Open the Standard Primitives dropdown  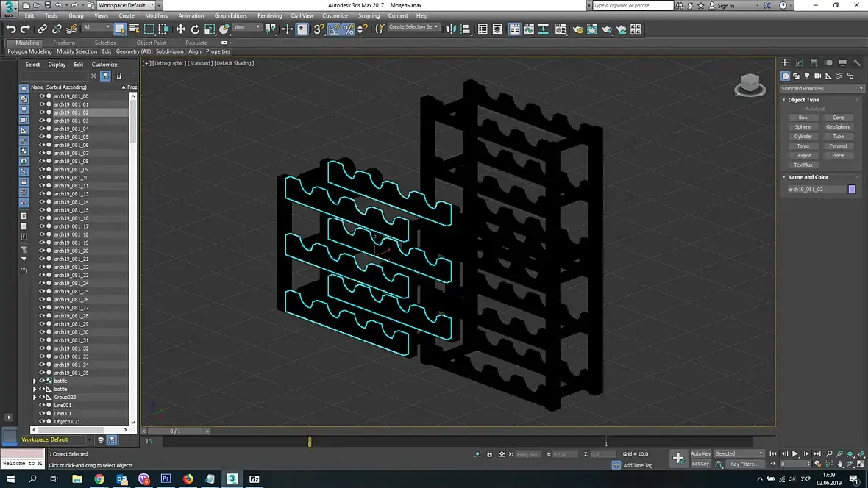[822, 89]
